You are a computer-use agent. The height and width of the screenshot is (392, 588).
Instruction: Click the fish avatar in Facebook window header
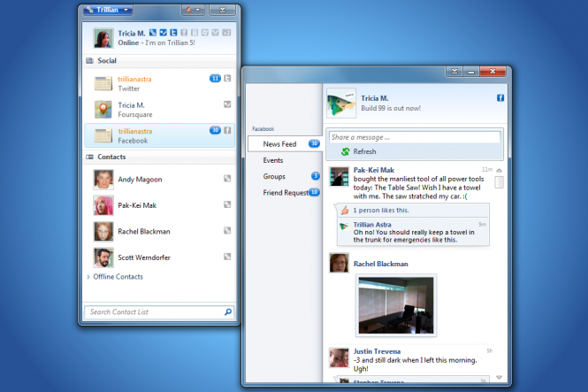click(341, 104)
